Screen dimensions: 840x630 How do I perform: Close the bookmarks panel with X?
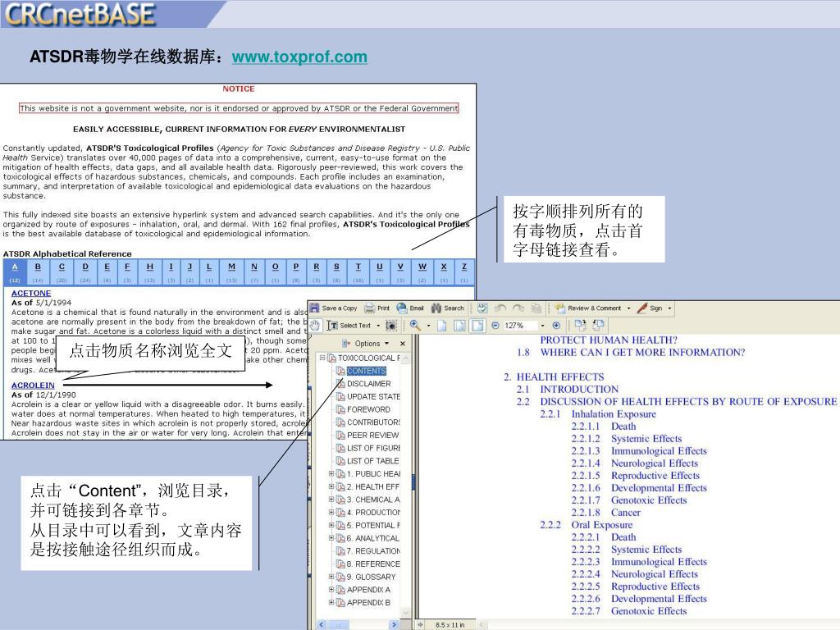[403, 344]
